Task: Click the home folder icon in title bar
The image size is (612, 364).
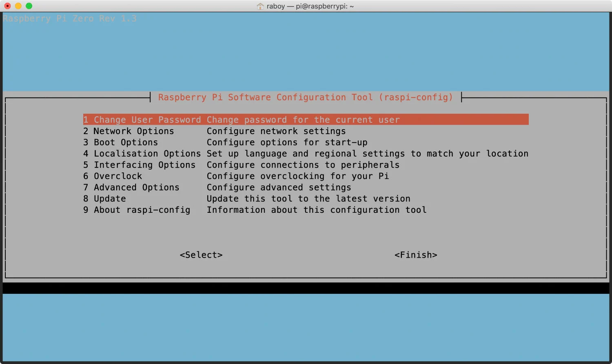Action: pos(260,6)
